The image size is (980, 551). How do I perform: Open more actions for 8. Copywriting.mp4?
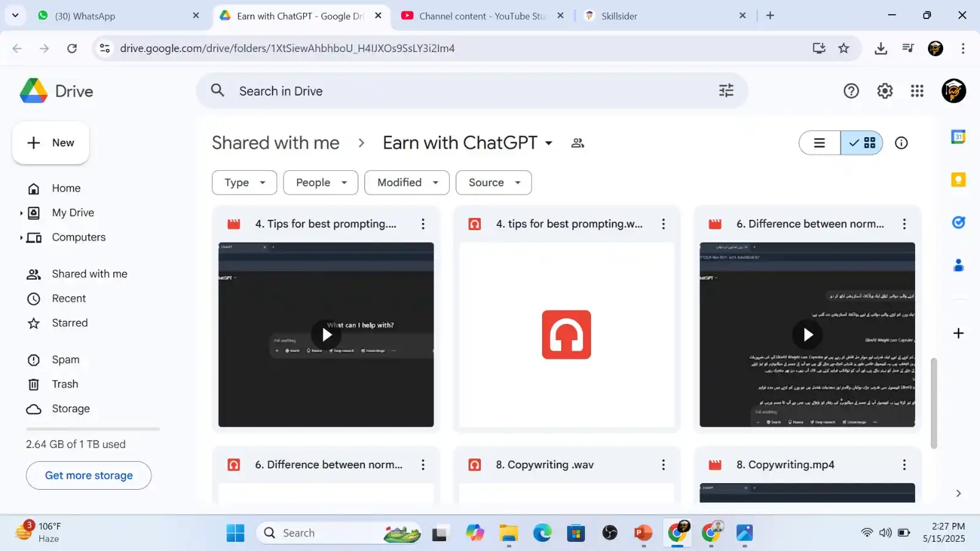(904, 465)
